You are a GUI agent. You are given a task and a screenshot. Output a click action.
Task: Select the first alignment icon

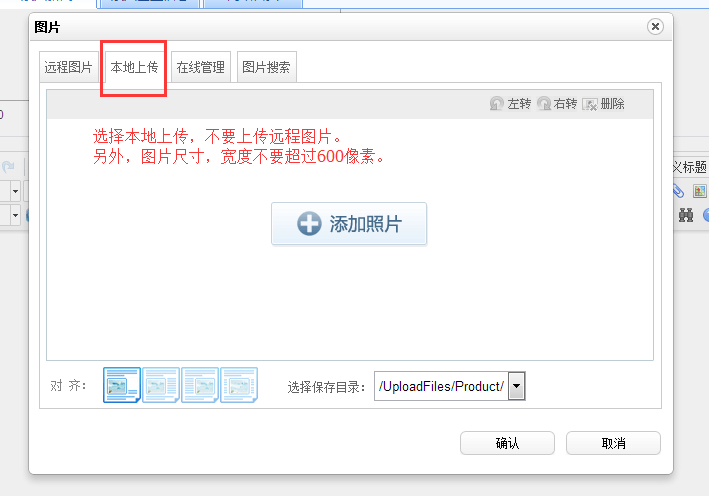click(x=121, y=385)
